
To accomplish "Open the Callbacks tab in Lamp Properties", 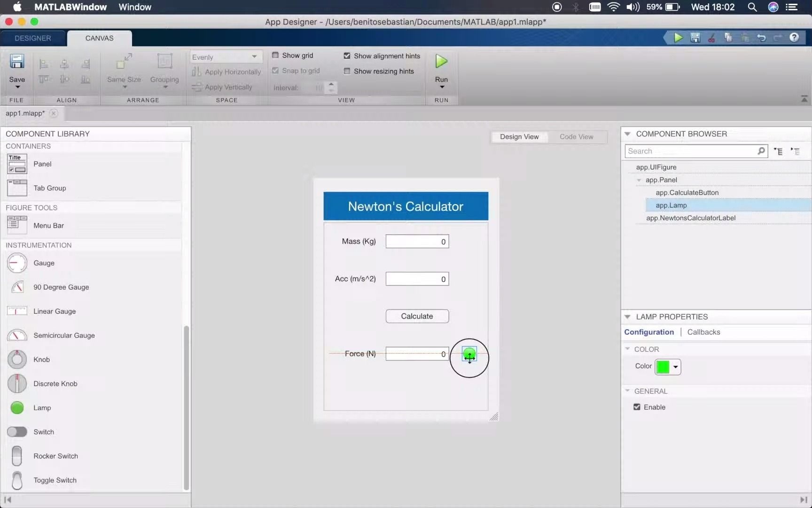I will click(703, 332).
